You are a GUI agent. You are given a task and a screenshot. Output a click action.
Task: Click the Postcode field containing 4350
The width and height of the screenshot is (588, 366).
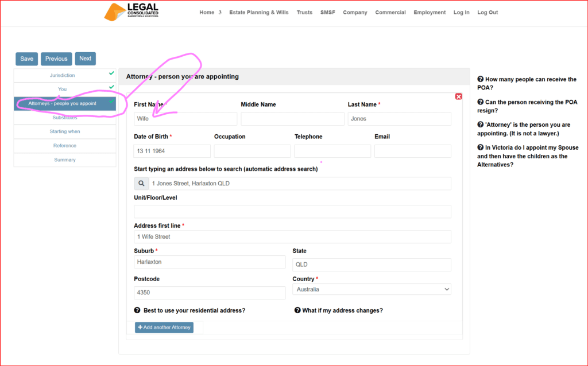[210, 293]
